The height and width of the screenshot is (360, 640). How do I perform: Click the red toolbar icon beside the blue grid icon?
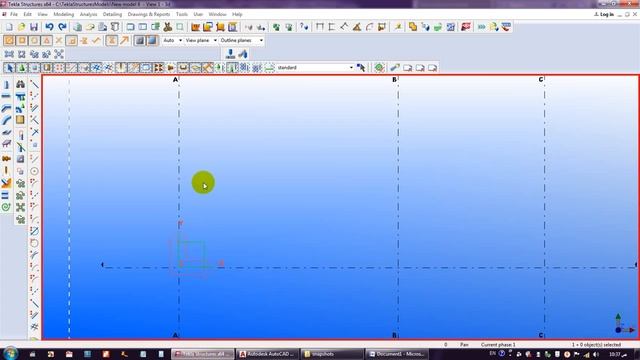point(466,27)
